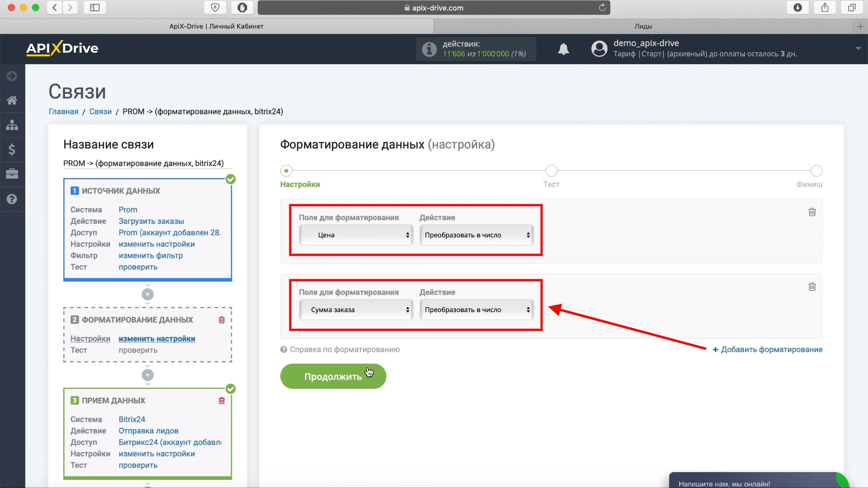Screen dimensions: 868x488
Task: Add a step after ФОРМАТИРОВАНИЕ ДАННЫХ via plus circle
Action: point(147,375)
